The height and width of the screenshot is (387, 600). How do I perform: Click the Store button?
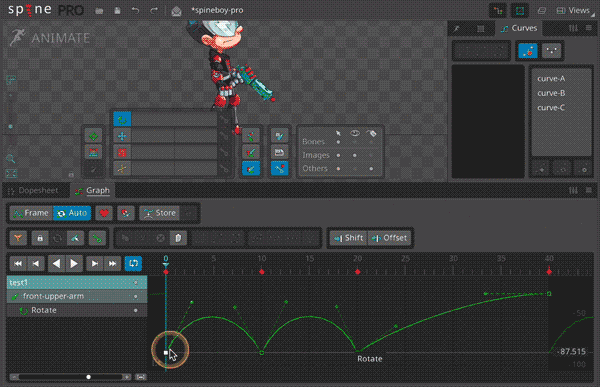pos(160,213)
